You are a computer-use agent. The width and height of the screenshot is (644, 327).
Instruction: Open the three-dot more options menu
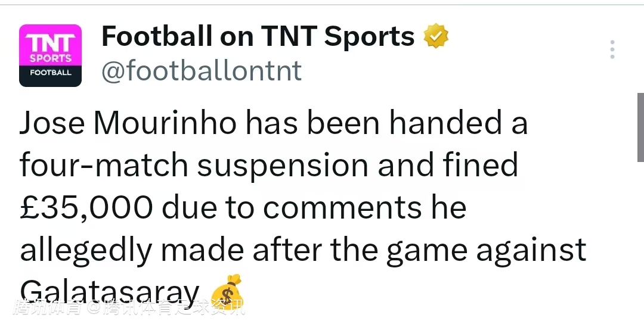(x=612, y=49)
